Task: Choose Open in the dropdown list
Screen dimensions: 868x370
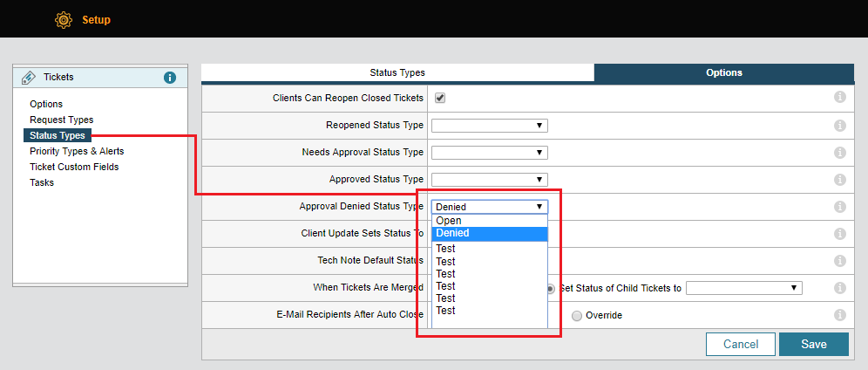Action: tap(490, 221)
